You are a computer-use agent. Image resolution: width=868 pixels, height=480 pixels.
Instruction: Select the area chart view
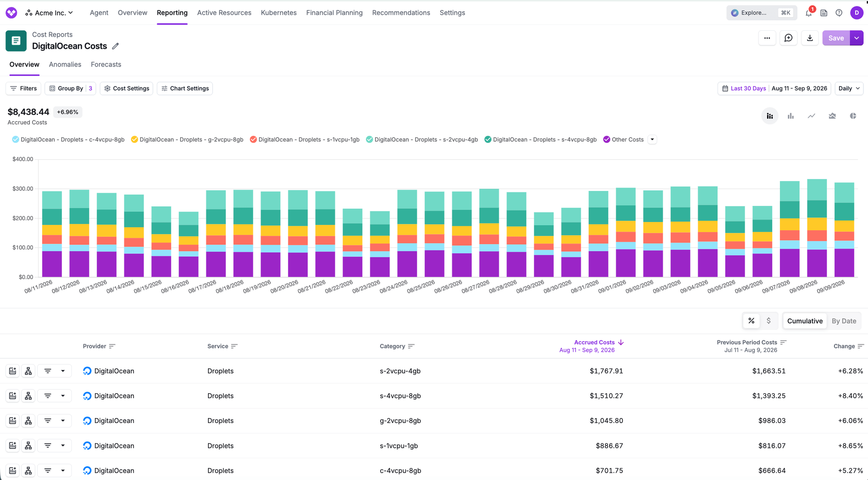point(832,116)
